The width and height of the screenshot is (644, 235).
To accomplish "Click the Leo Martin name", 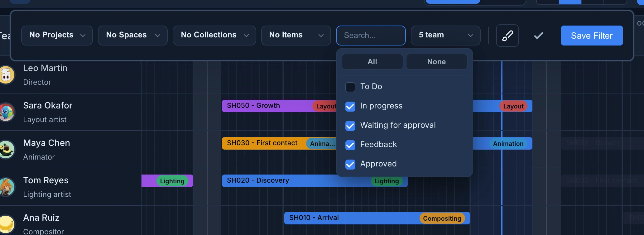I will [x=45, y=68].
